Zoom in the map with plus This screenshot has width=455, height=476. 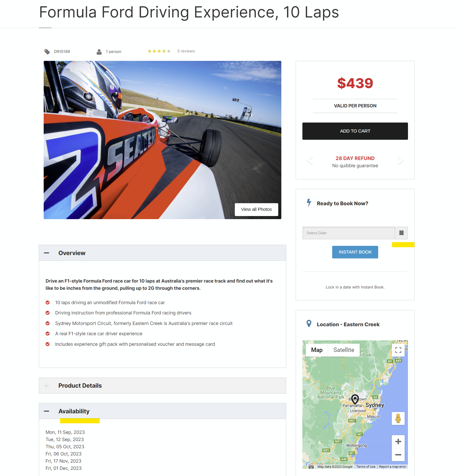[x=398, y=442]
